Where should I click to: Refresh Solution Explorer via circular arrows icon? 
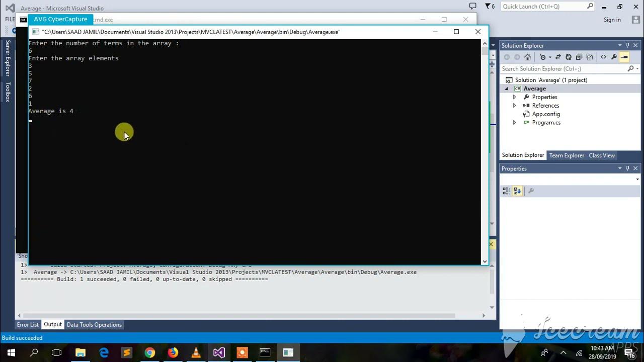point(569,57)
